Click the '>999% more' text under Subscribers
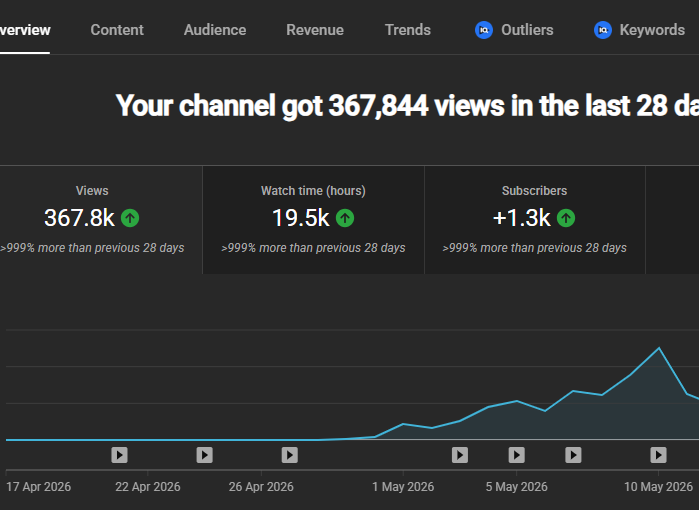The width and height of the screenshot is (699, 510). coord(535,248)
